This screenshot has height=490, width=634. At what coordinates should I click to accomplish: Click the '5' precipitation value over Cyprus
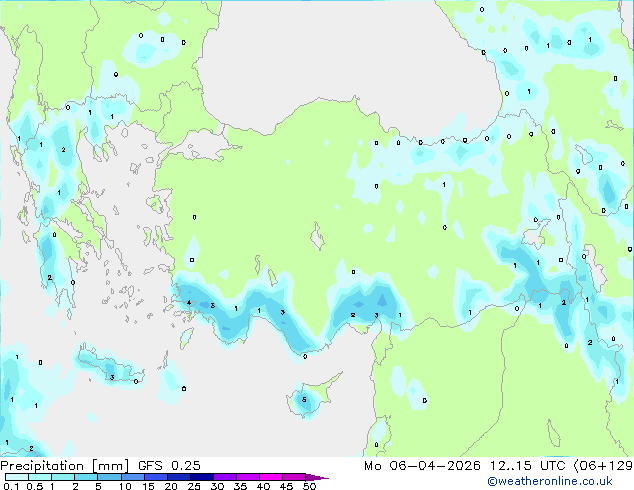(304, 400)
